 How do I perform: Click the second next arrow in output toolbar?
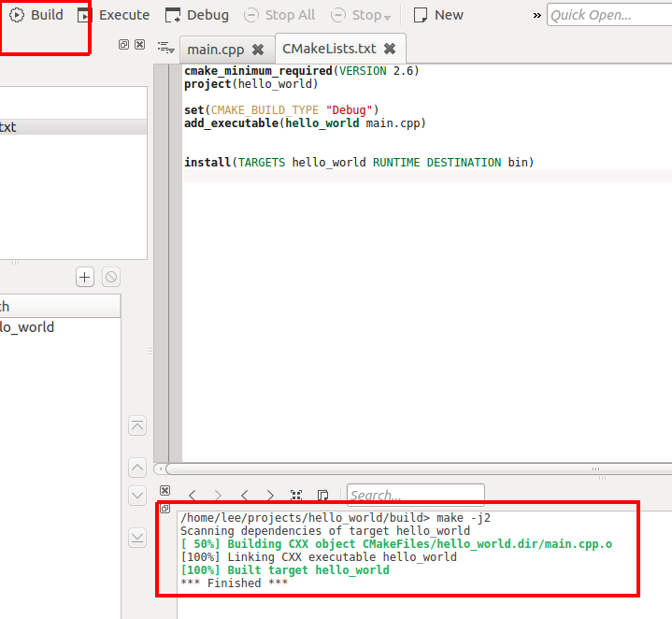(270, 496)
